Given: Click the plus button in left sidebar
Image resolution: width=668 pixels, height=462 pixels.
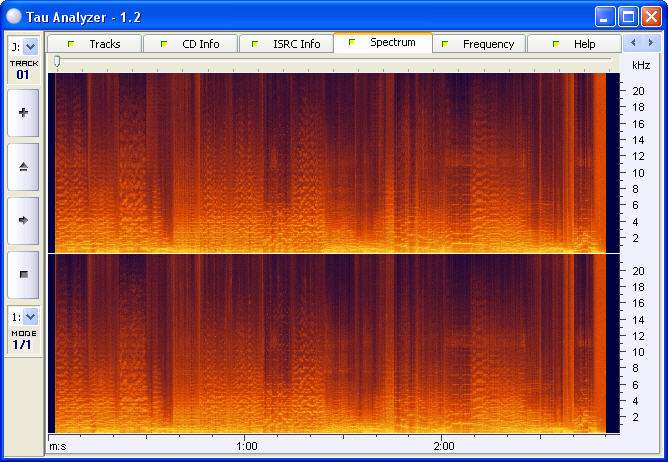Looking at the screenshot, I should [x=23, y=113].
